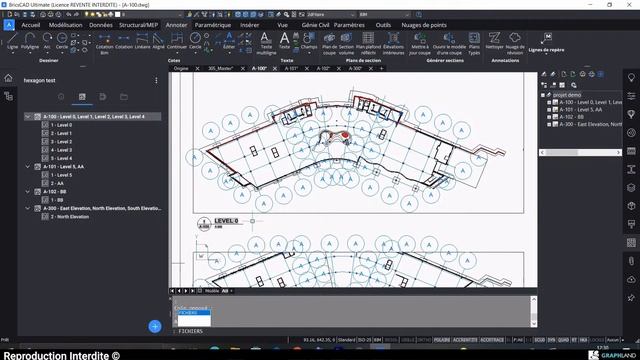The height and width of the screenshot is (360, 640).
Task: Select 1 - Level 0 view in sheet tree
Action: pos(61,125)
